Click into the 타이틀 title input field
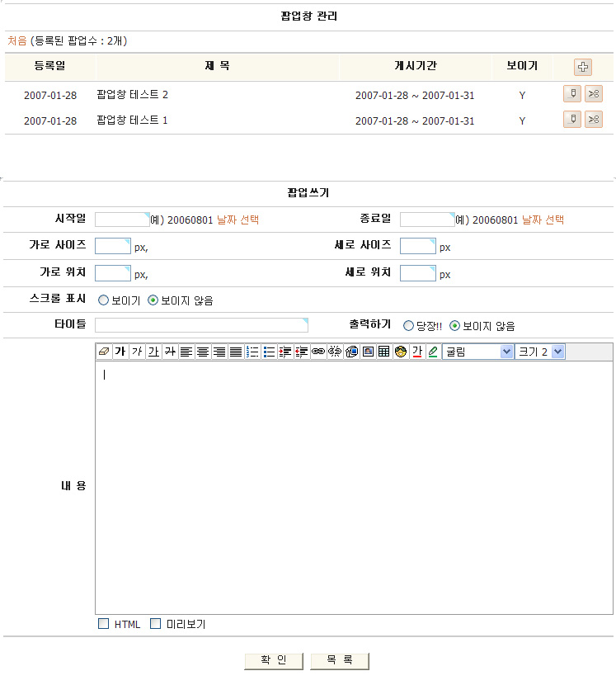 click(x=201, y=325)
